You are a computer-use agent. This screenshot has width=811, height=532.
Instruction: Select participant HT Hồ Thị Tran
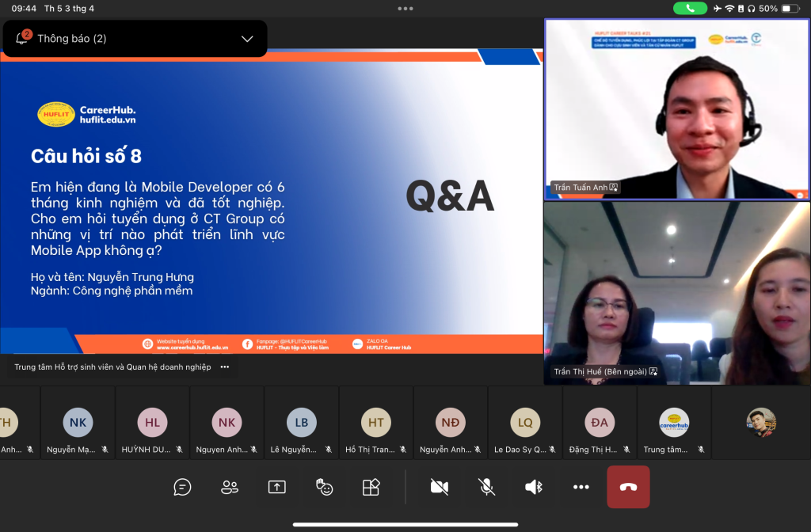[x=376, y=431]
